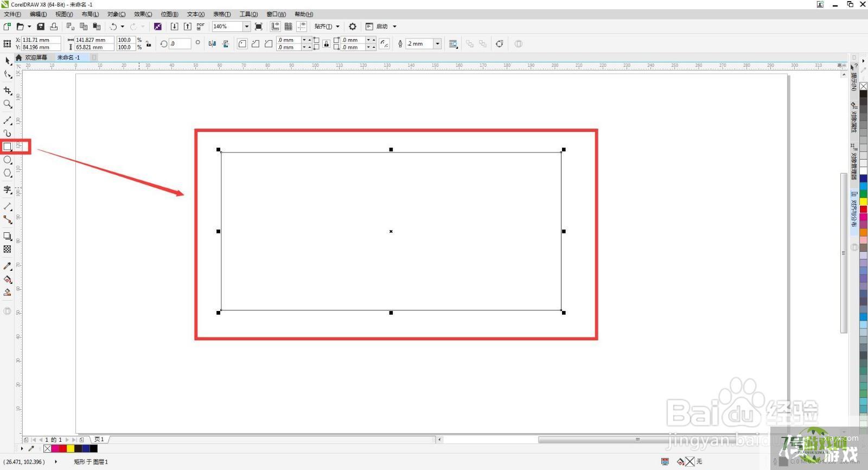Activate the Text tool (字)
The width and height of the screenshot is (868, 470).
point(8,189)
